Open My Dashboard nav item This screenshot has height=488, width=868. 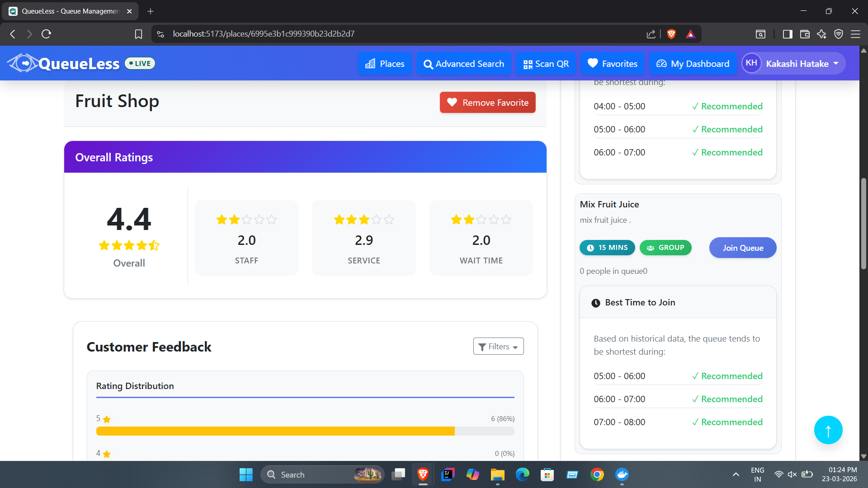coord(693,64)
